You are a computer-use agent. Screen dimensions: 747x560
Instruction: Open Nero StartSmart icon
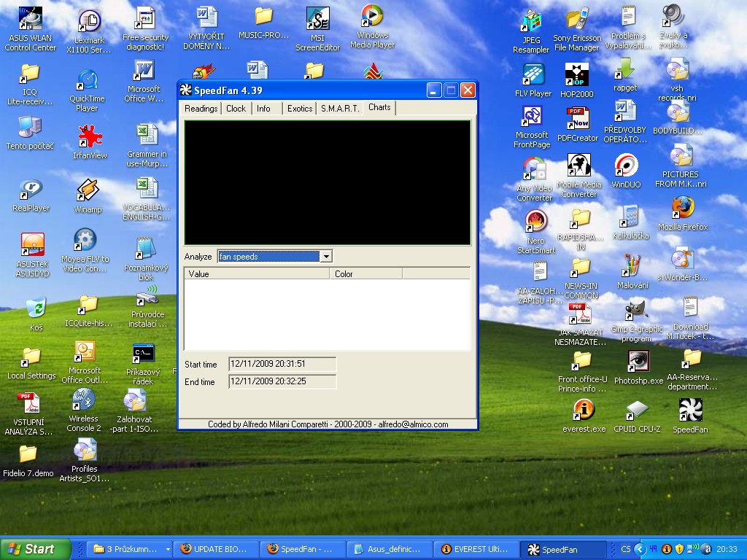[x=536, y=233]
